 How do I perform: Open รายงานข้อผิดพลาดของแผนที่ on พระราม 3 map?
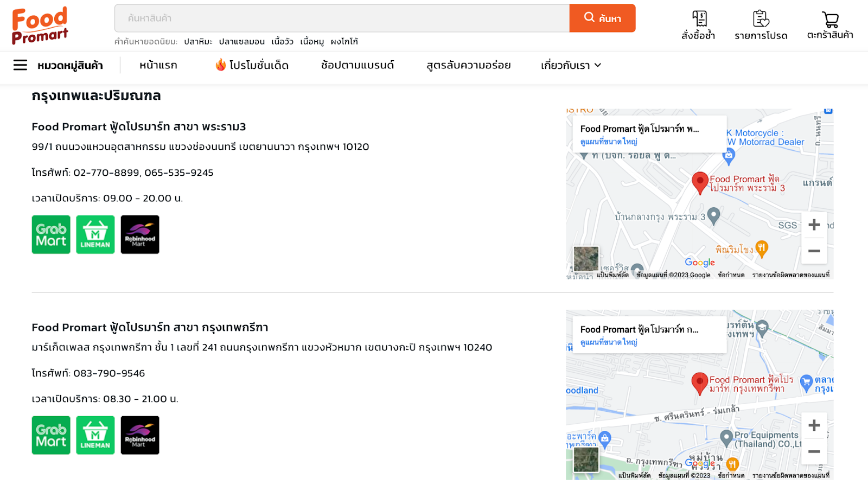(790, 275)
